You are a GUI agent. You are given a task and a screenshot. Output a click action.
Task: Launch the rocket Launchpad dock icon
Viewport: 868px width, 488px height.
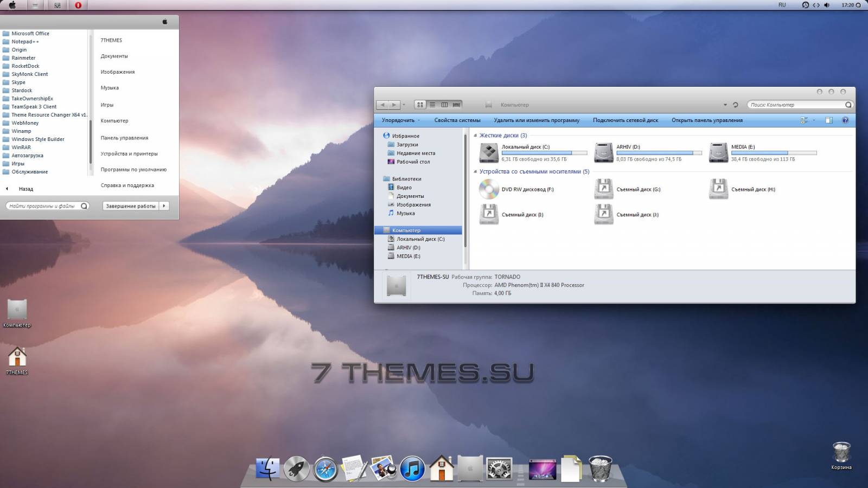click(x=297, y=468)
